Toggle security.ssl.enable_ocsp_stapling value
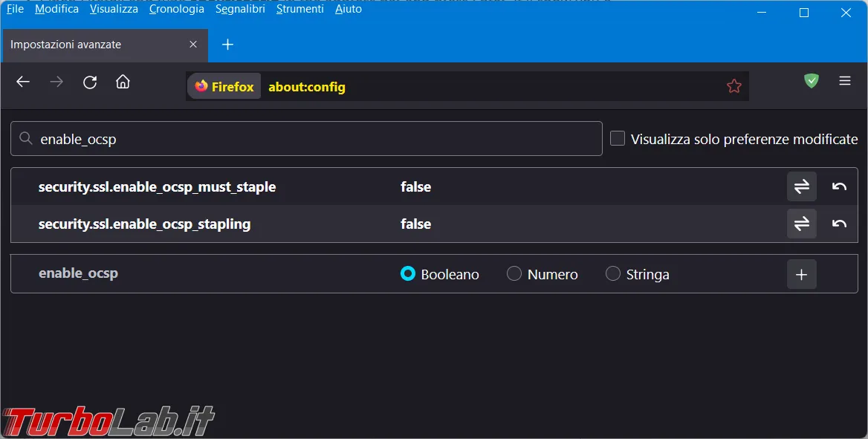868x439 pixels. [802, 224]
